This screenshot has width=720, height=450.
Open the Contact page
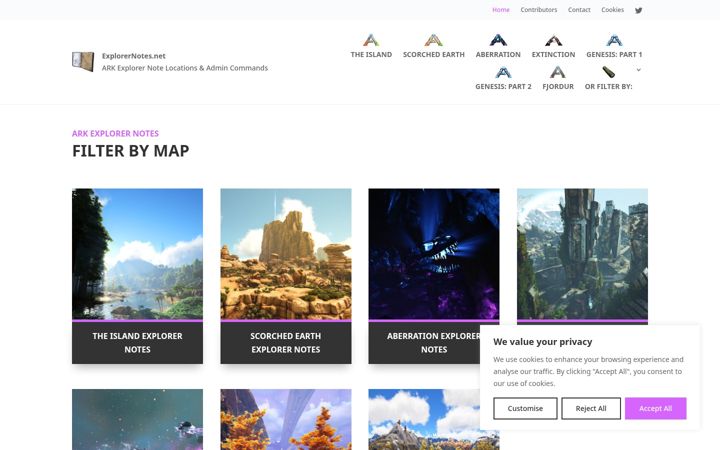coord(579,10)
